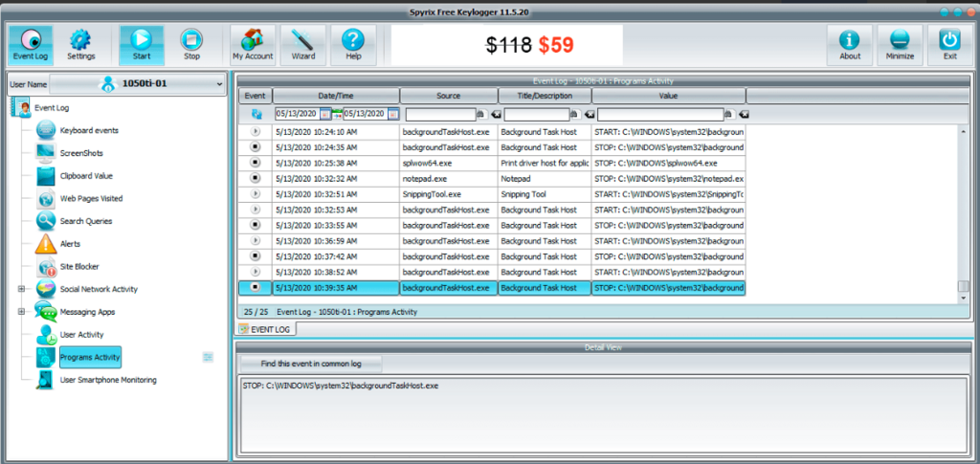Sort by the Event column header
980x464 pixels.
(x=255, y=96)
